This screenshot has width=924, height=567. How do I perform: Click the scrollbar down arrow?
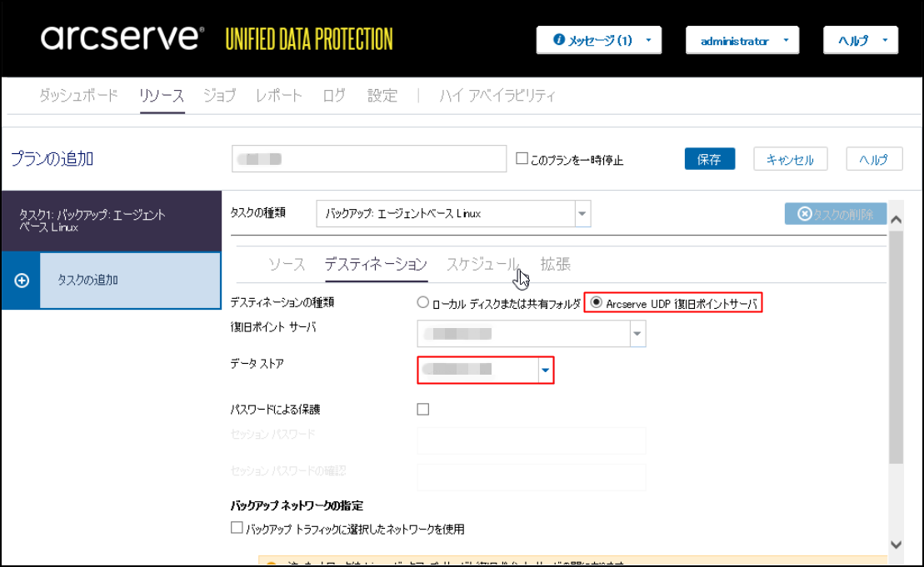click(x=897, y=544)
